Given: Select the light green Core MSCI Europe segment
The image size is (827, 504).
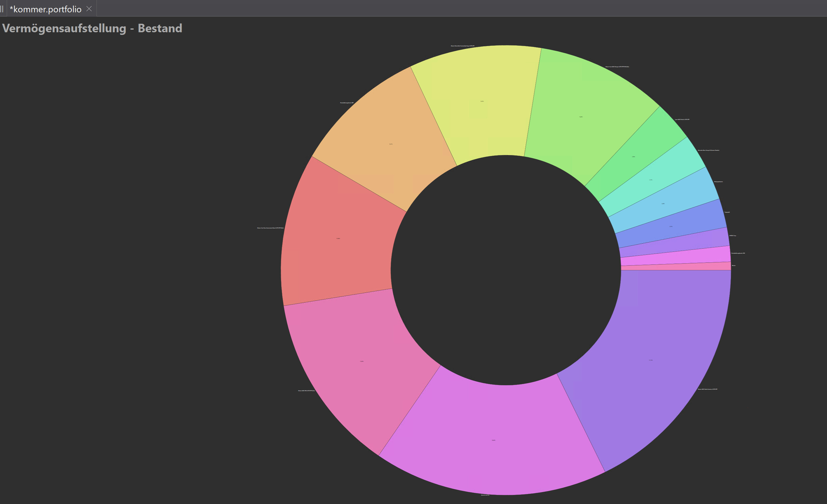Looking at the screenshot, I should (581, 117).
